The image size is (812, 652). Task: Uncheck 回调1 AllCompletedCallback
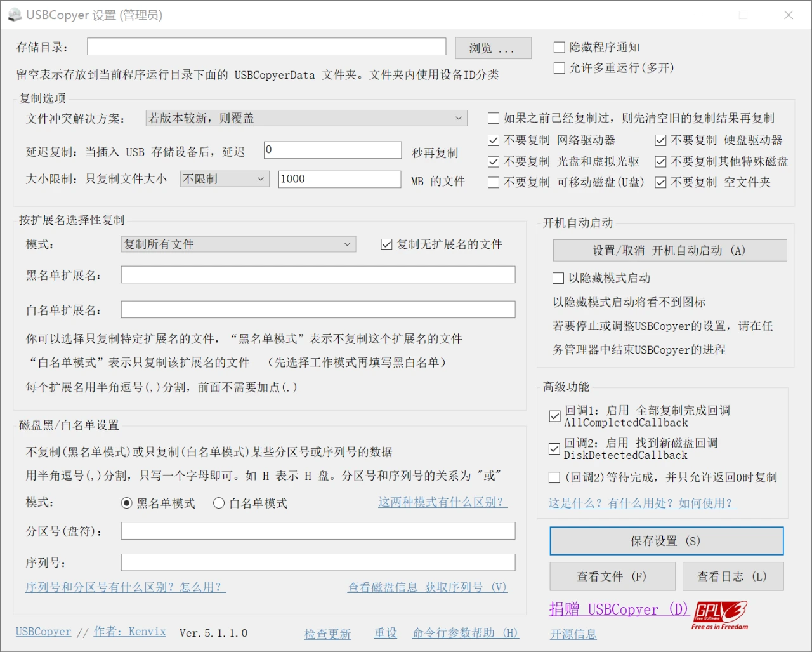pos(554,416)
